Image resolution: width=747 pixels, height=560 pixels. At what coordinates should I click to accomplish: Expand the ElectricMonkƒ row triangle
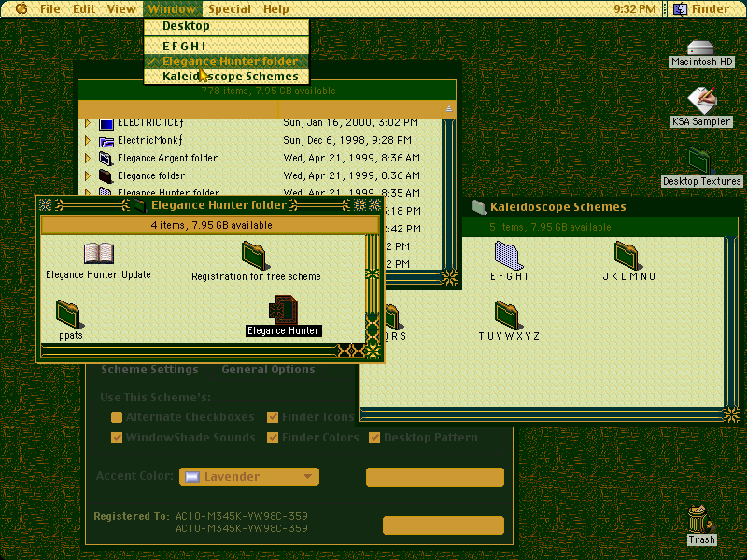(88, 141)
